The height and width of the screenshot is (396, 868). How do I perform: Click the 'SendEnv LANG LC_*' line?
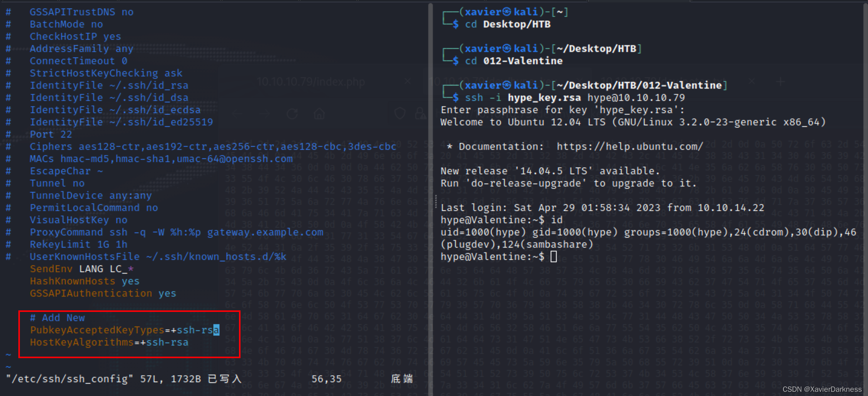click(x=81, y=269)
